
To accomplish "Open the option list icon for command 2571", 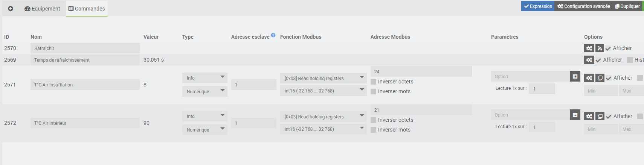I will pos(575,76).
